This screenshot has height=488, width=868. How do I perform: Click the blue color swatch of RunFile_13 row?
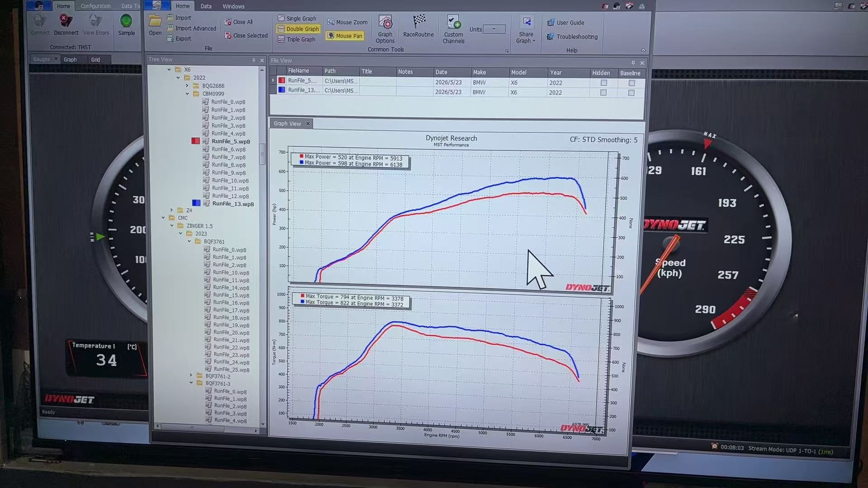282,89
